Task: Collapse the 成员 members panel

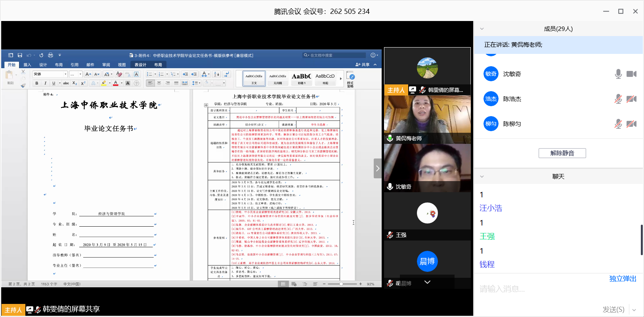Action: (x=482, y=29)
